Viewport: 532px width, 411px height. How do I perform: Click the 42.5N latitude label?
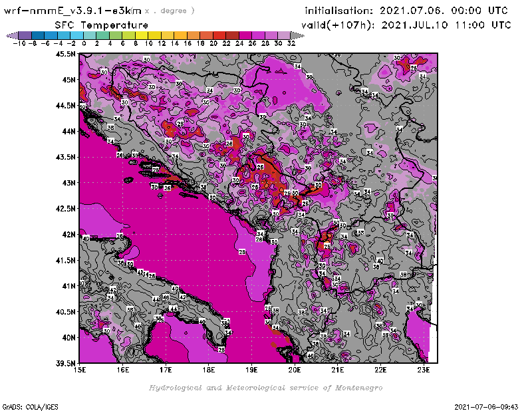coord(65,209)
